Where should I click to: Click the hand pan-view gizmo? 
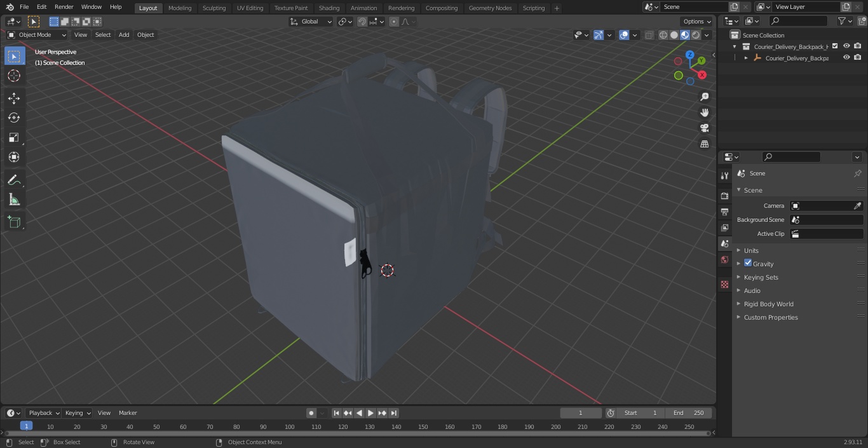704,112
